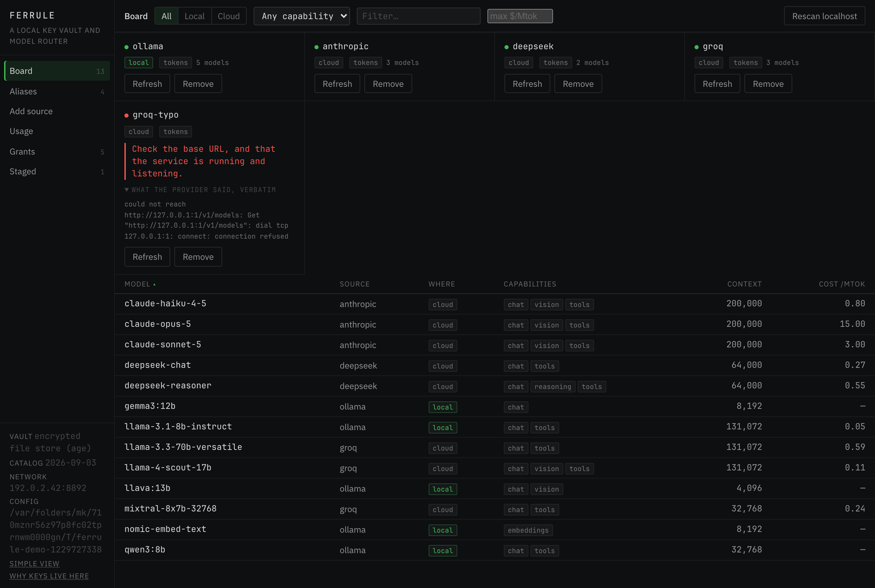Click the Filter text field

418,16
